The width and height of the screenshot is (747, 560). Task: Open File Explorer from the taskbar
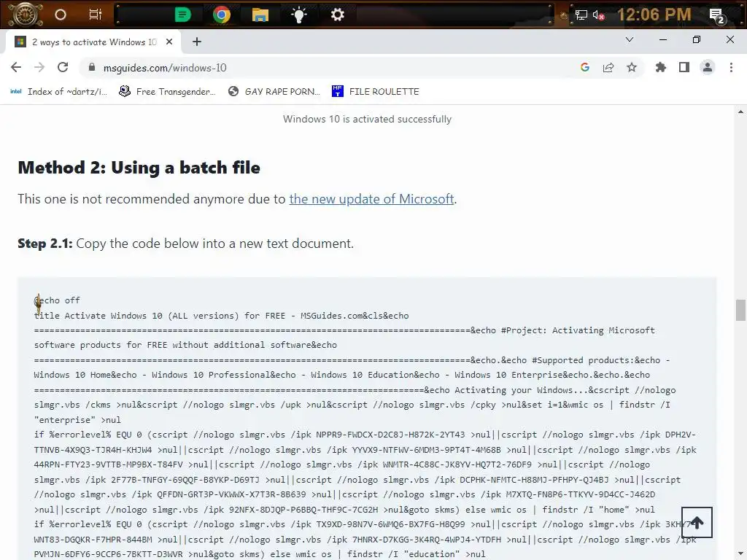click(260, 15)
